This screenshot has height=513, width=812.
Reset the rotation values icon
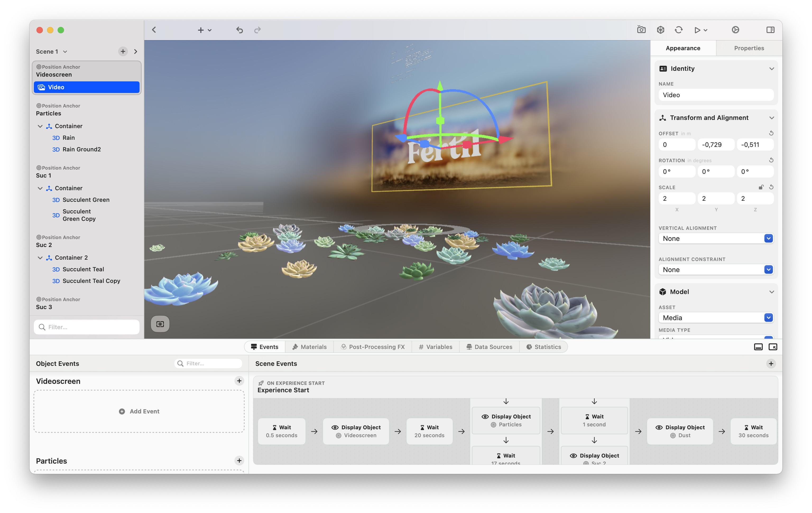click(771, 160)
